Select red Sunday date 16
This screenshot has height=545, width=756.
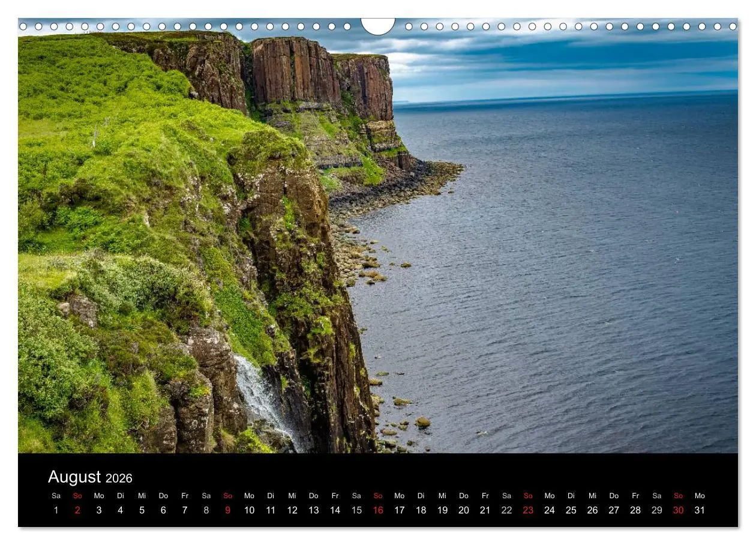pyautogui.click(x=378, y=510)
